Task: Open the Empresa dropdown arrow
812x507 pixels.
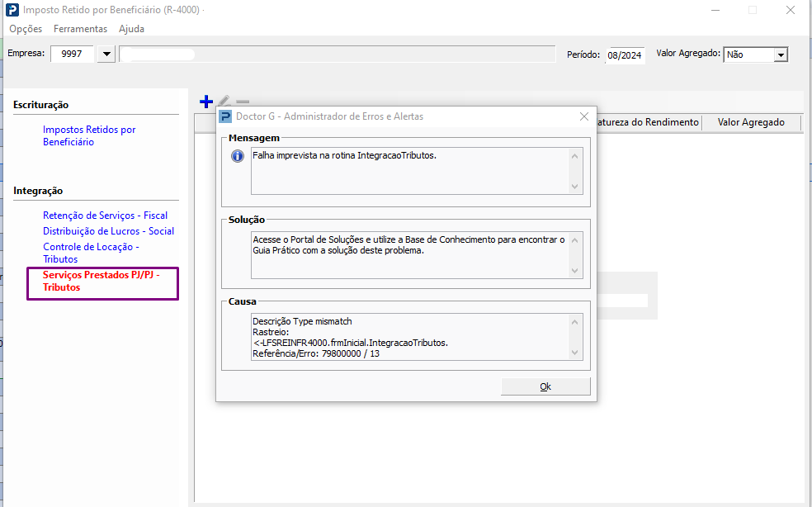Action: (x=106, y=54)
